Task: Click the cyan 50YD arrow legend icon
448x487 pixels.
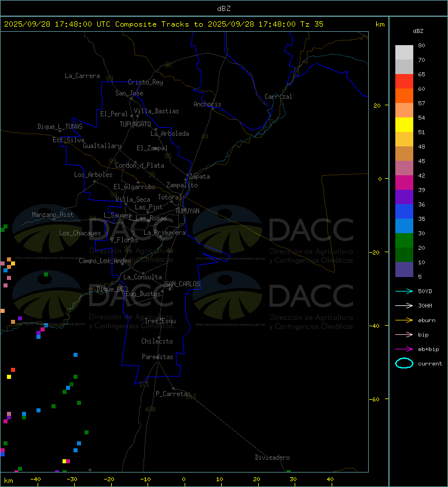Action: (x=404, y=291)
